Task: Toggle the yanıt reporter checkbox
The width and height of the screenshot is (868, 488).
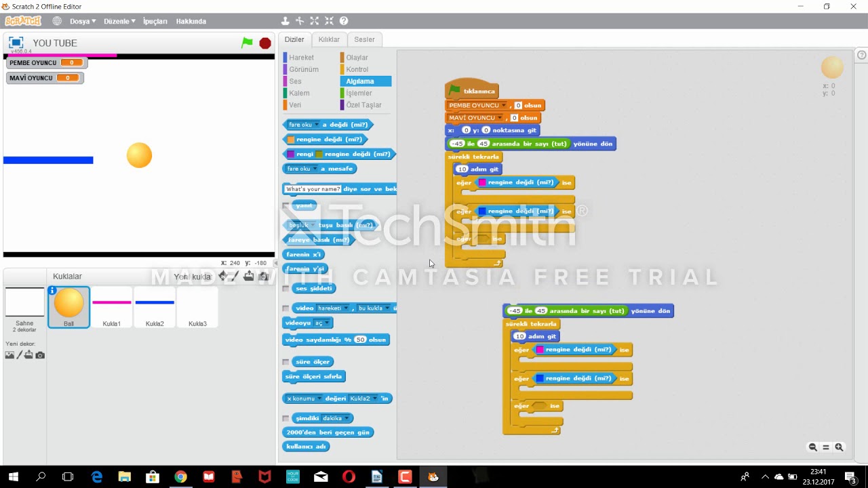Action: coord(285,205)
